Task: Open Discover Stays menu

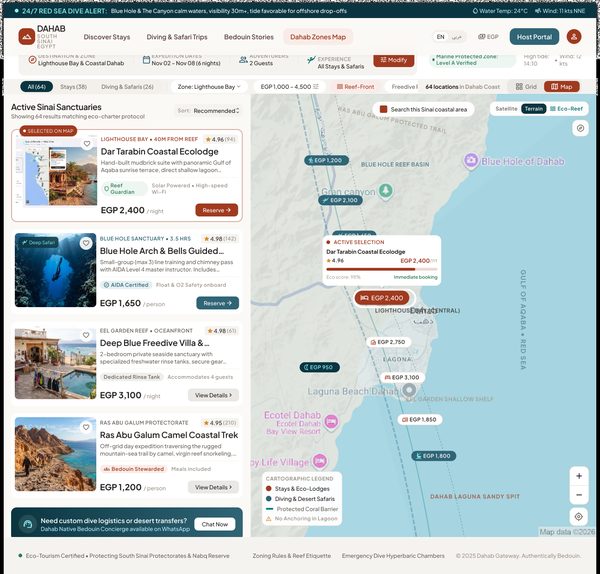Action: pyautogui.click(x=107, y=37)
